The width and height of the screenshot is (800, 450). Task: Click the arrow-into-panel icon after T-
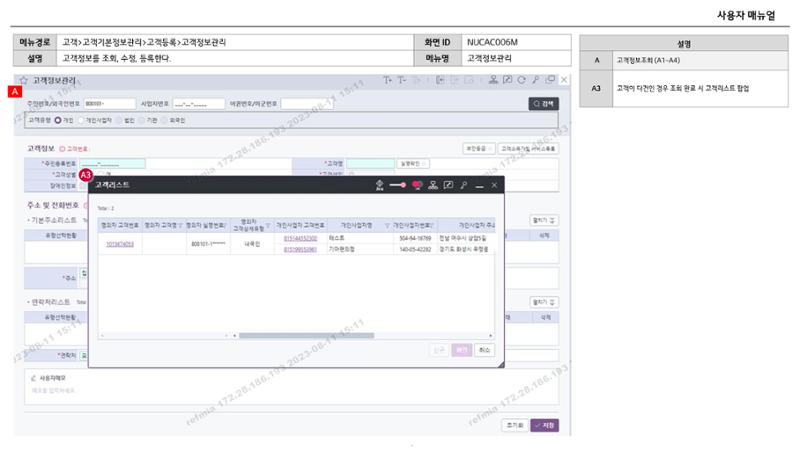tap(440, 80)
